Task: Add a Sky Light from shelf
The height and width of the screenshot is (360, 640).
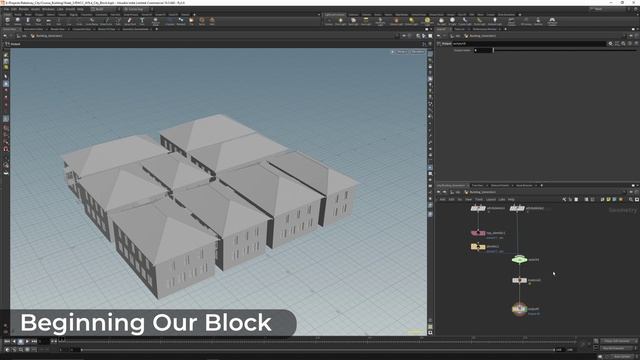Action: point(441,21)
